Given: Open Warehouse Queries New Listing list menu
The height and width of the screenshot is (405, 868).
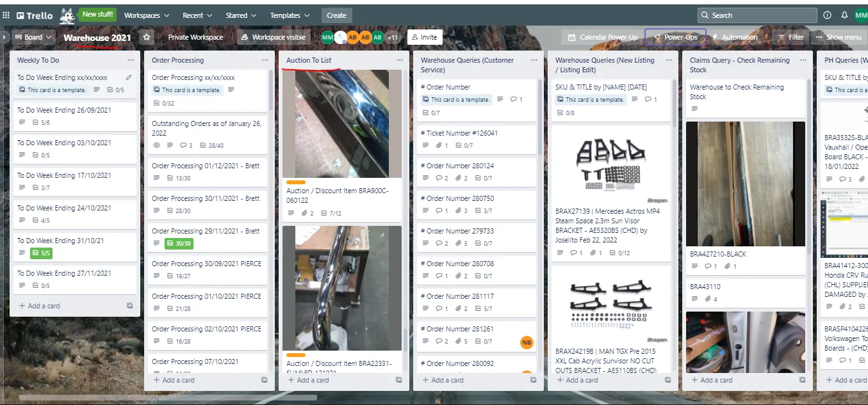Looking at the screenshot, I should (x=669, y=60).
